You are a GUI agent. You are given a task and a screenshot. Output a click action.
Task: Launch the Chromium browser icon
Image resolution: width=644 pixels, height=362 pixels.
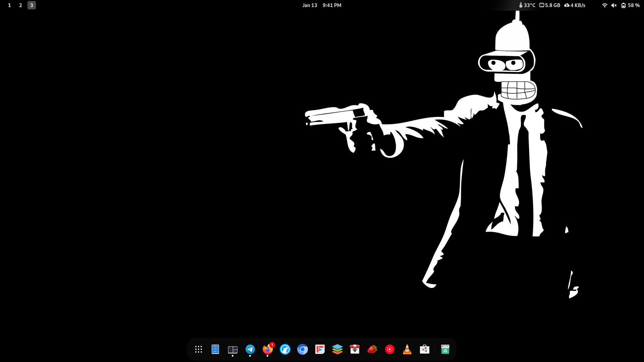[x=303, y=349]
